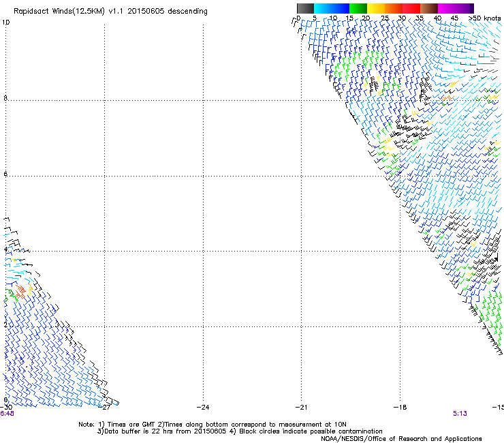This screenshot has height=443, width=504.
Task: Click the -21 longitude axis label
Action: (302, 408)
